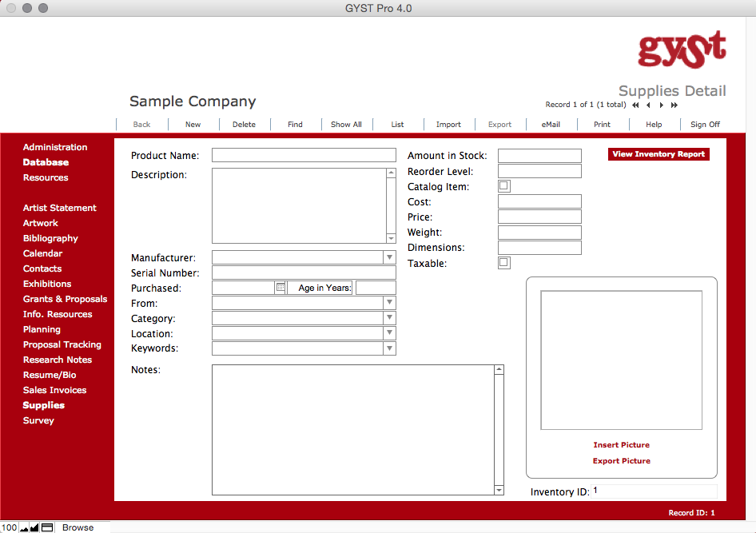Screen dimensions: 756x533
Task: Open the Purchased date calendar picker
Action: click(x=281, y=287)
